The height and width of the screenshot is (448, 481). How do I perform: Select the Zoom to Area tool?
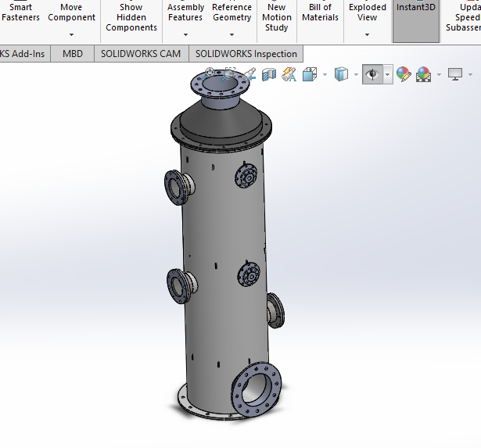(229, 75)
